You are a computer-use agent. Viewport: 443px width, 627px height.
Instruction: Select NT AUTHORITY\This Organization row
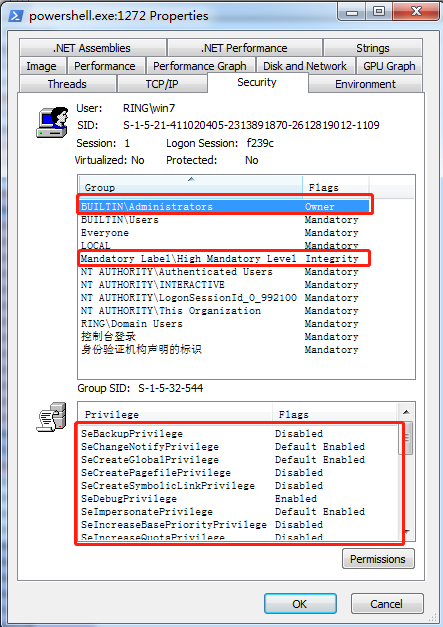click(224, 311)
